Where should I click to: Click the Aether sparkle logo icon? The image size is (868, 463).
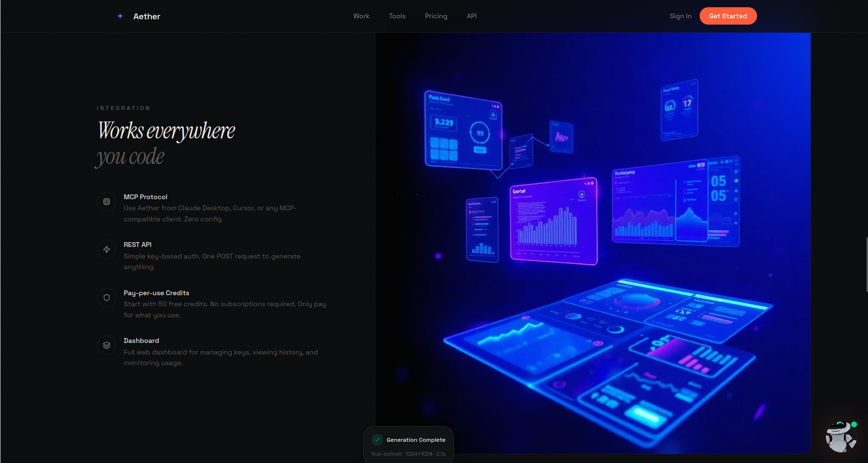(120, 16)
